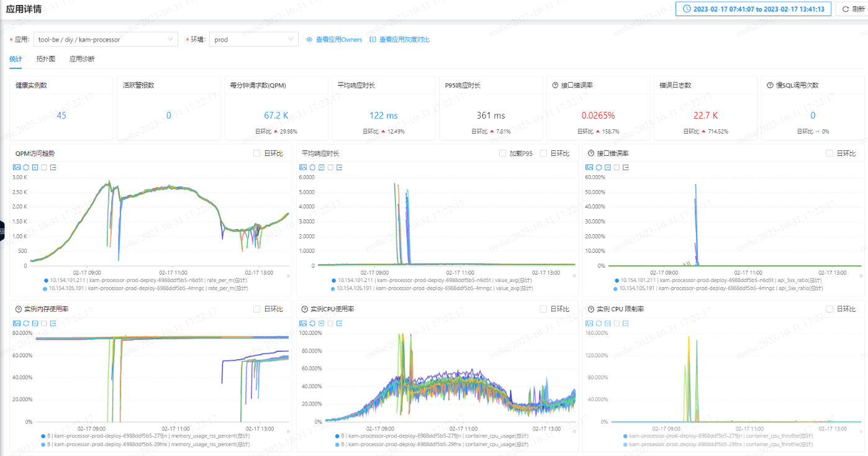The height and width of the screenshot is (456, 868).
Task: Click the restore icon on QPM访问趋势 chart
Action: [x=25, y=167]
